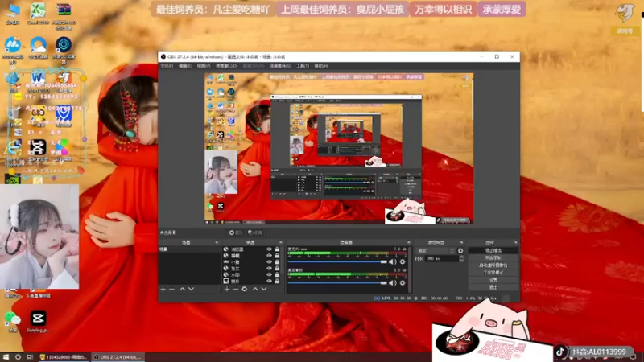Open 文件(F) menu in OBS
644x362 pixels.
[x=167, y=66]
